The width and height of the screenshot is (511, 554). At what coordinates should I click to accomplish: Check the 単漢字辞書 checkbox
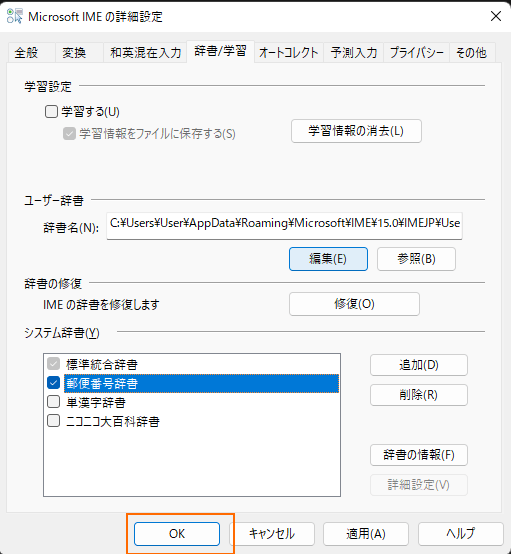[x=53, y=402]
